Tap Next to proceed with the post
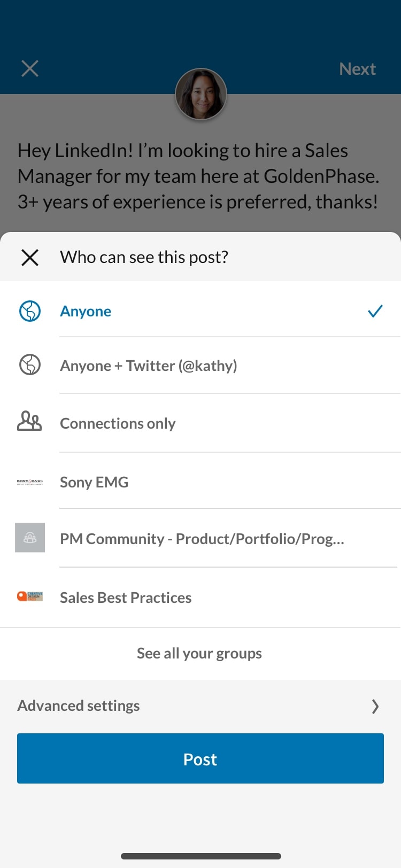This screenshot has height=868, width=401. (x=357, y=68)
